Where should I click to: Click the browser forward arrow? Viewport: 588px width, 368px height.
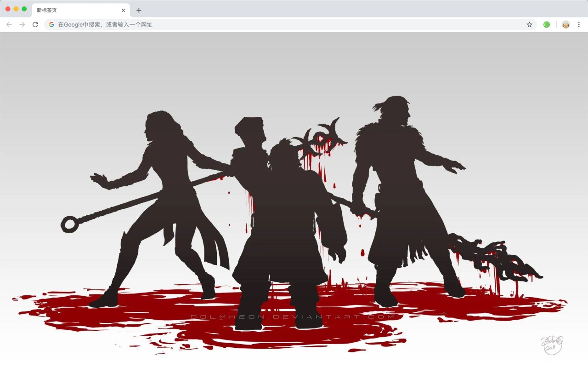coord(22,24)
